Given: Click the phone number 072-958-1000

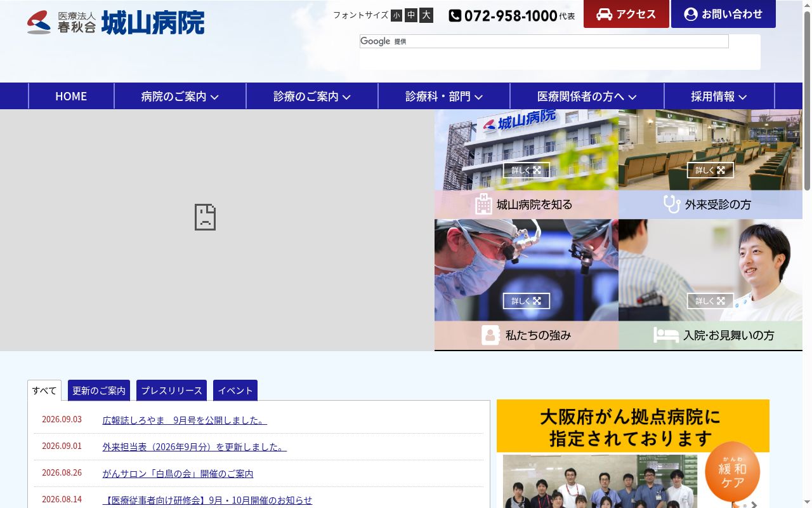Looking at the screenshot, I should [x=511, y=16].
